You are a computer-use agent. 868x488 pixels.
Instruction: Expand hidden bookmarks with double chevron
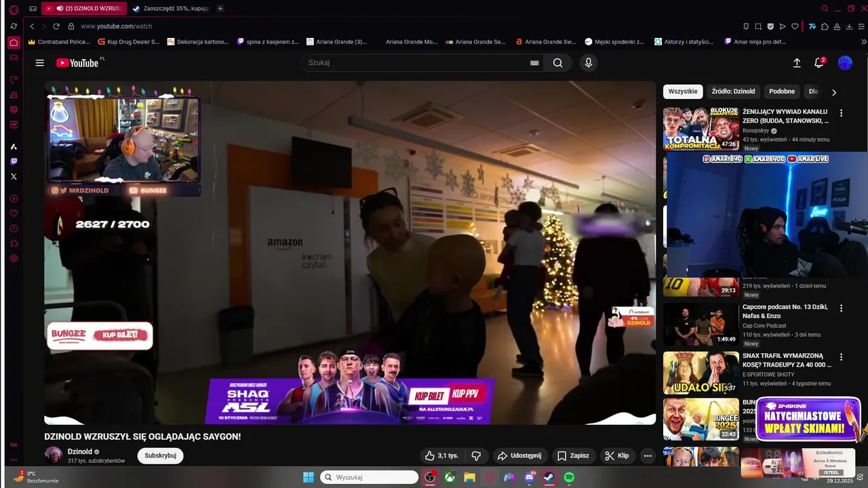863,41
